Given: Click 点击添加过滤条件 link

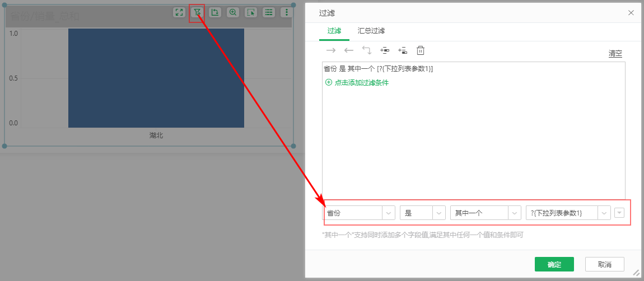Looking at the screenshot, I should [361, 83].
